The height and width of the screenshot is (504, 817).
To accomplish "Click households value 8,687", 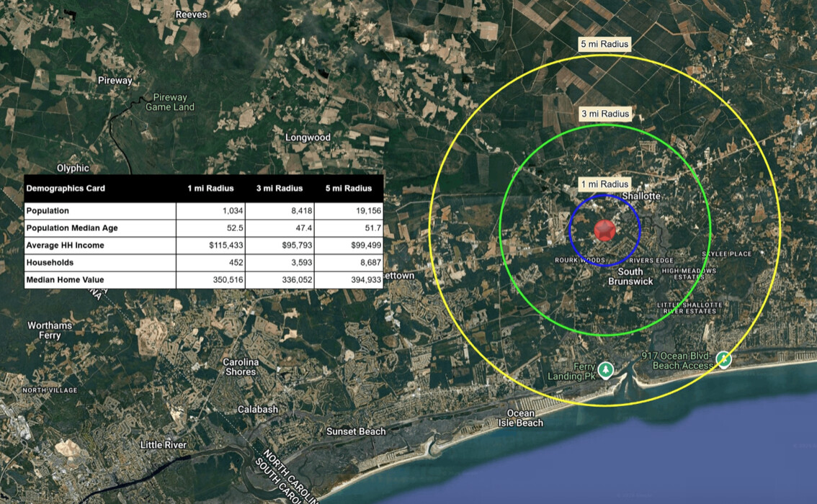I will (x=371, y=262).
